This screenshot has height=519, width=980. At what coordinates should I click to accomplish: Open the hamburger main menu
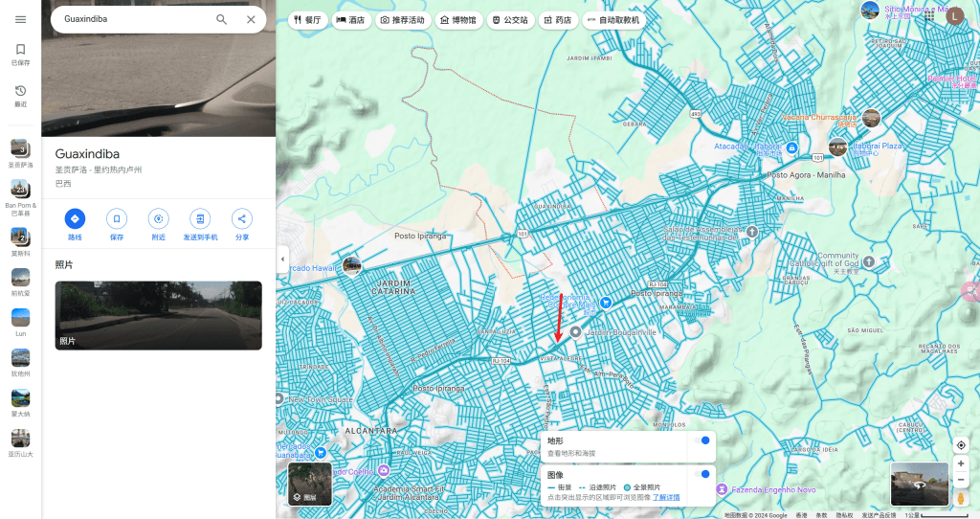coord(20,19)
